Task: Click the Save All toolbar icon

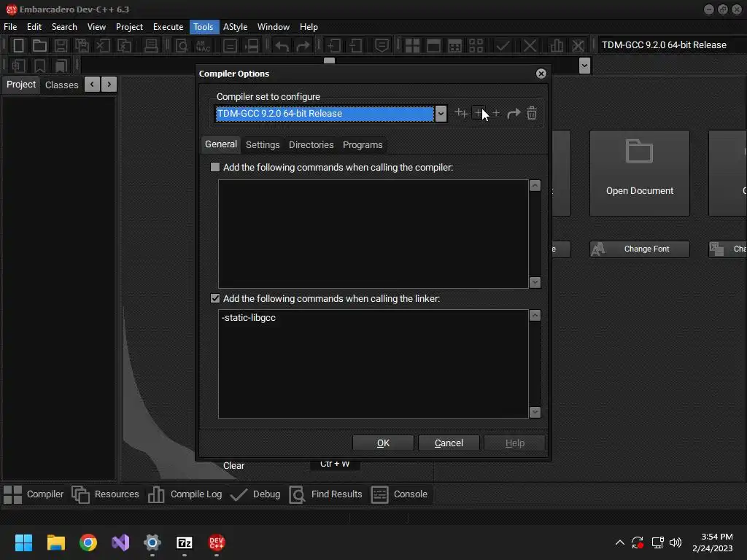Action: click(82, 46)
